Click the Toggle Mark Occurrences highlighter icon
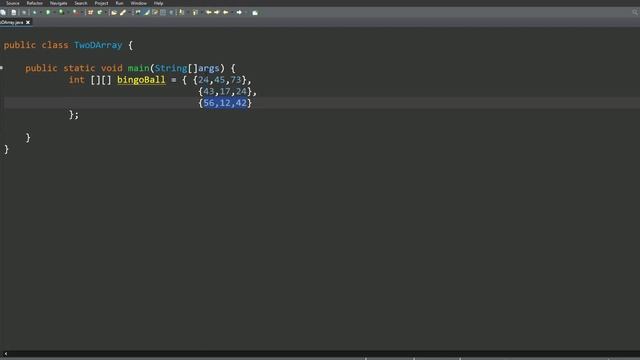This screenshot has width=640, height=360. click(x=147, y=12)
